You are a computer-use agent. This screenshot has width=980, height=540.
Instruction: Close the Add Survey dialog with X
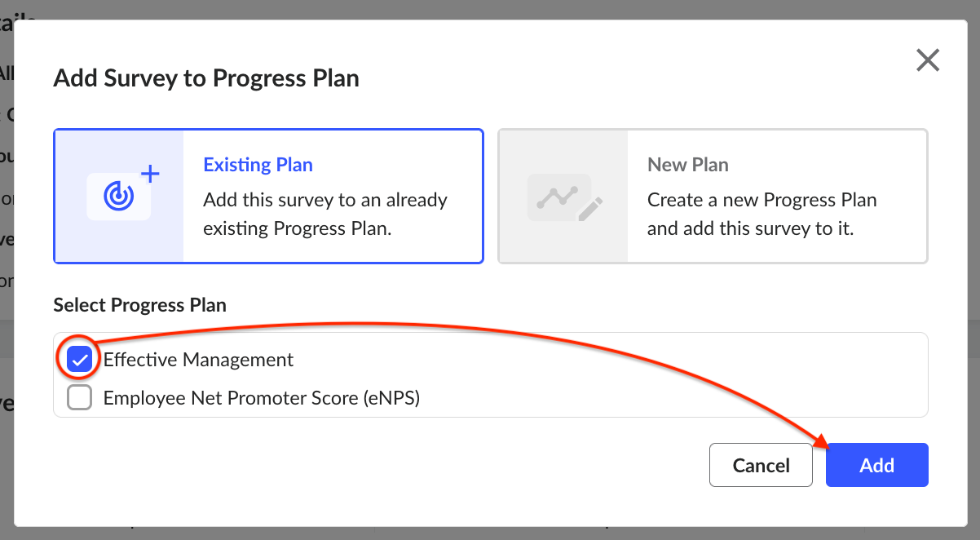pyautogui.click(x=928, y=60)
